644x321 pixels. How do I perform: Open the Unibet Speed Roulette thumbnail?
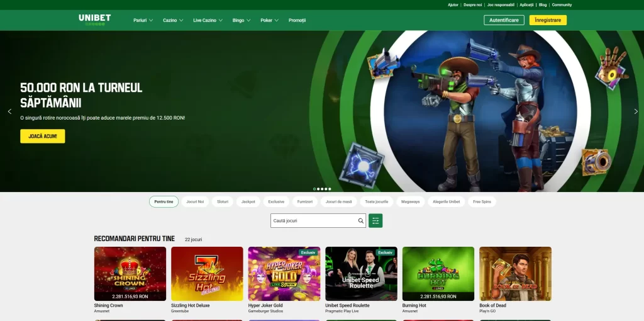click(362, 274)
